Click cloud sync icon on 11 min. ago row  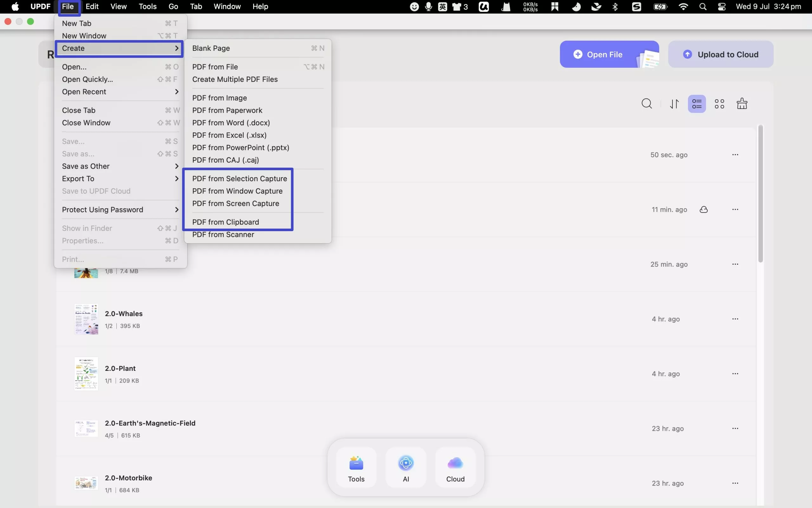(704, 210)
